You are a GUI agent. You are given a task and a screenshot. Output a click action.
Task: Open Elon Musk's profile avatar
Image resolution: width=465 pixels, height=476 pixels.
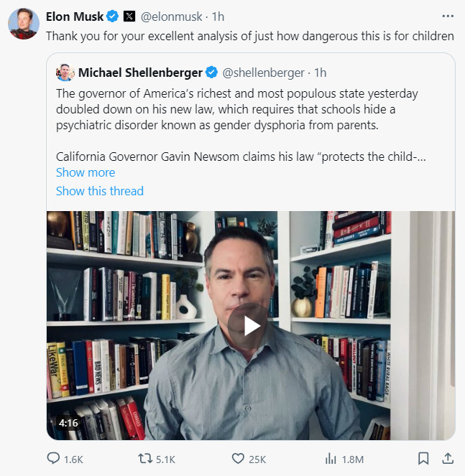click(x=23, y=24)
